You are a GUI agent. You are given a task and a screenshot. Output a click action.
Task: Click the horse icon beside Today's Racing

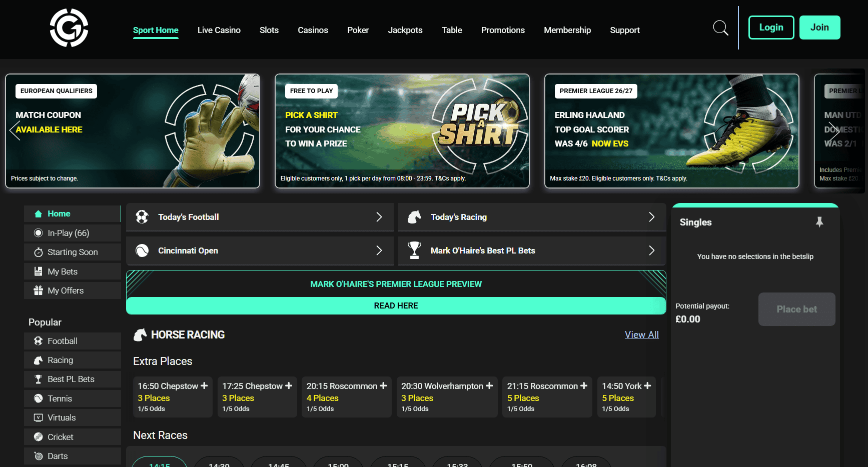click(x=414, y=217)
